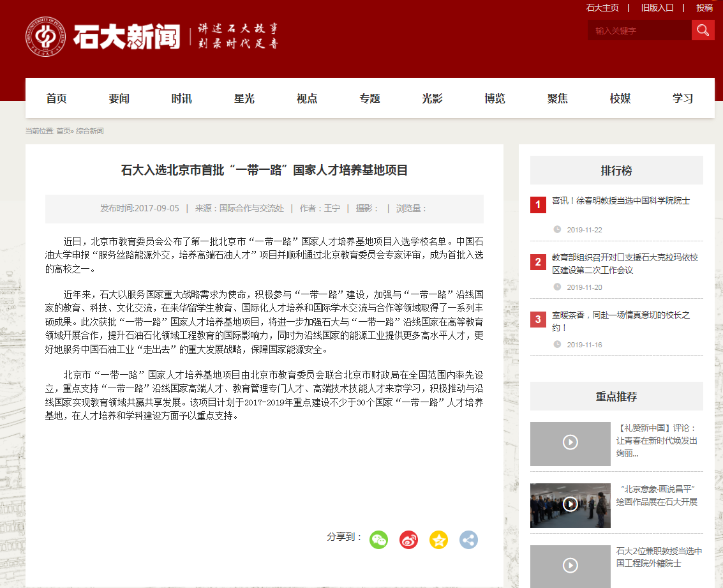This screenshot has width=723, height=588.
Task: Play the 礼赞新中国 video thumbnail
Action: pos(570,442)
